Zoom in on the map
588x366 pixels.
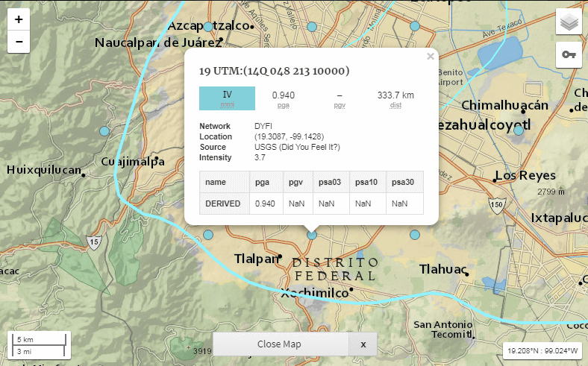pyautogui.click(x=19, y=19)
